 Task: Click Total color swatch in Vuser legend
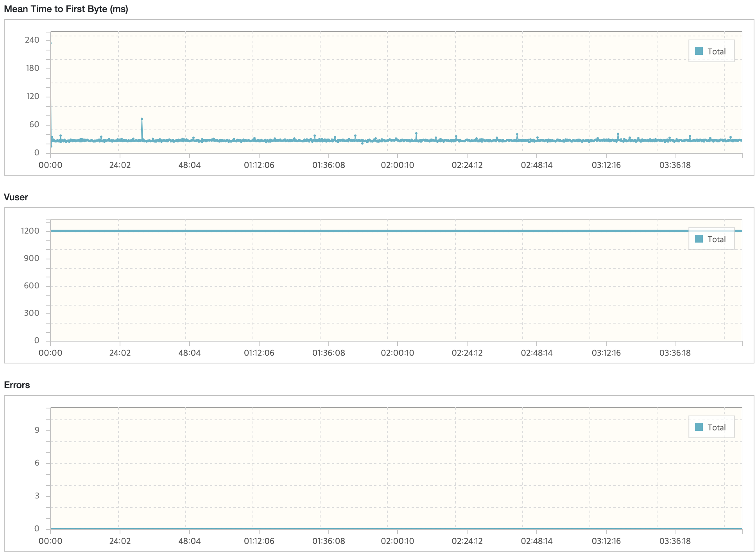click(699, 239)
